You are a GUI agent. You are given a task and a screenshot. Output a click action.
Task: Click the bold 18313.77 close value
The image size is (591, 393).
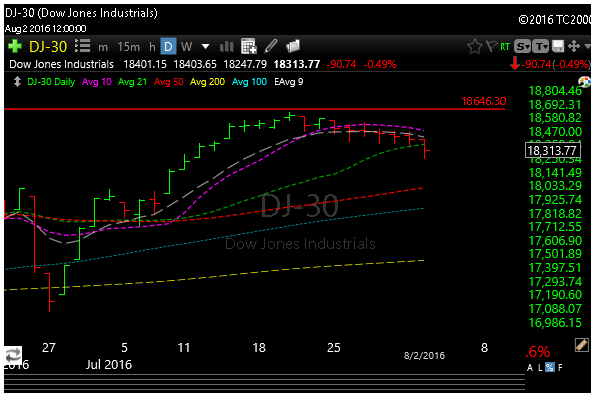pos(297,64)
